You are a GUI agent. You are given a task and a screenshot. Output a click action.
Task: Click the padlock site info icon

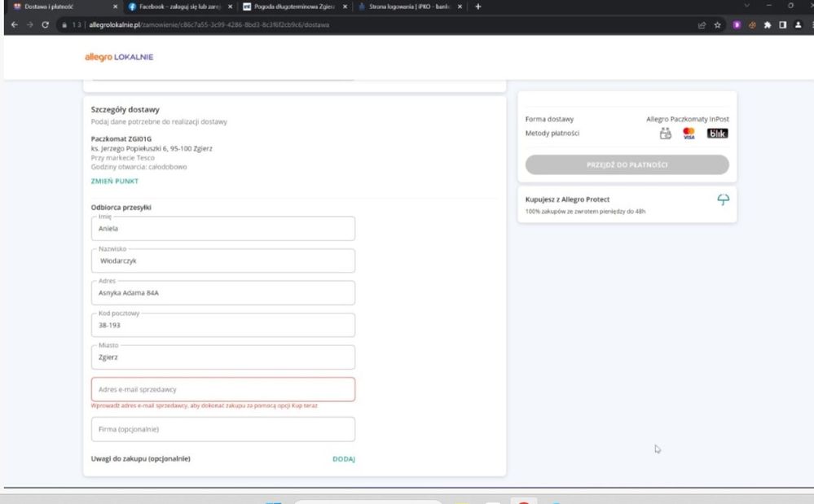point(64,25)
